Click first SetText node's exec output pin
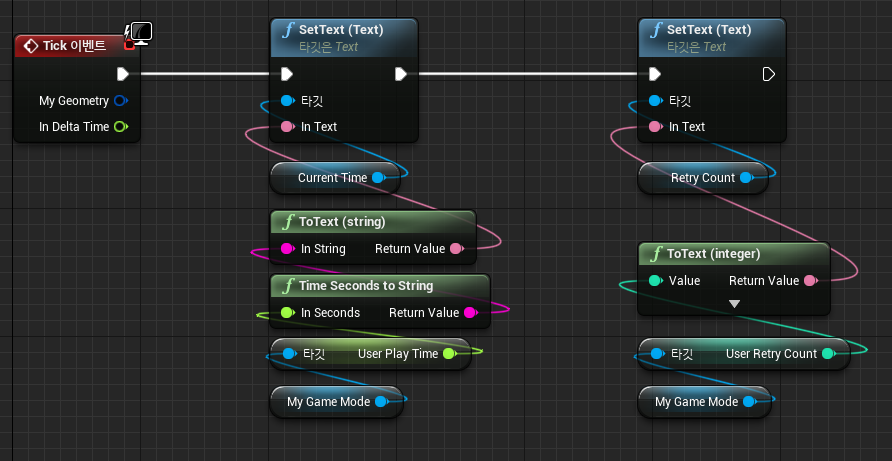Viewport: 892px width, 461px height. coord(401,74)
